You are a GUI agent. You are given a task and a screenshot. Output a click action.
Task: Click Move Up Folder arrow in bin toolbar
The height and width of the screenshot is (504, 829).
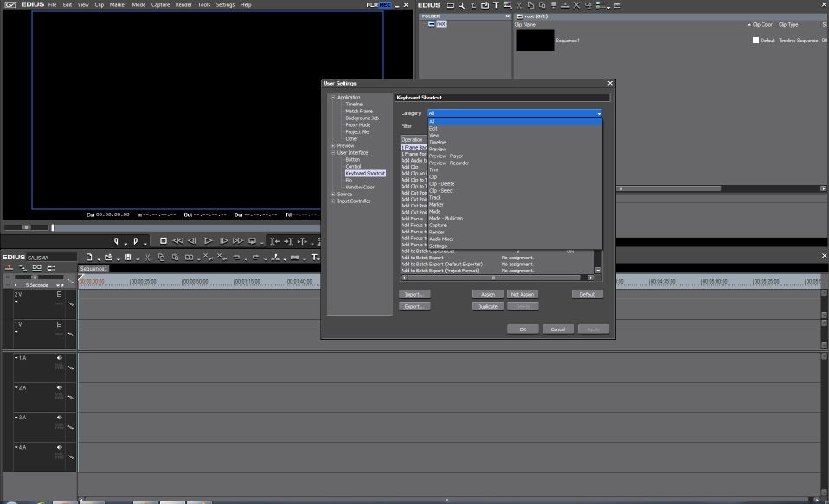point(473,5)
